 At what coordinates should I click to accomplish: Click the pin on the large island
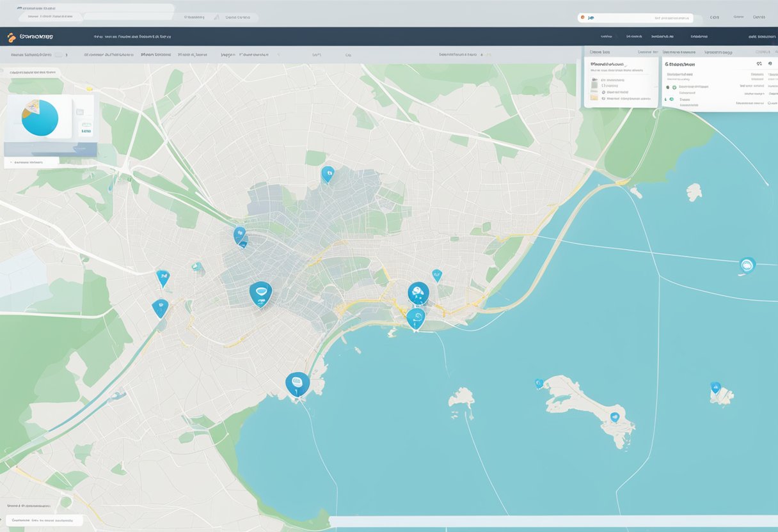pyautogui.click(x=615, y=418)
